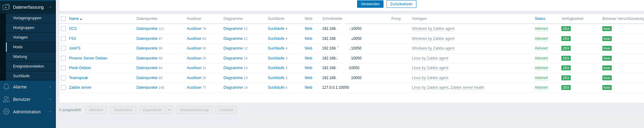Click the Alarme bell icon

[6, 87]
